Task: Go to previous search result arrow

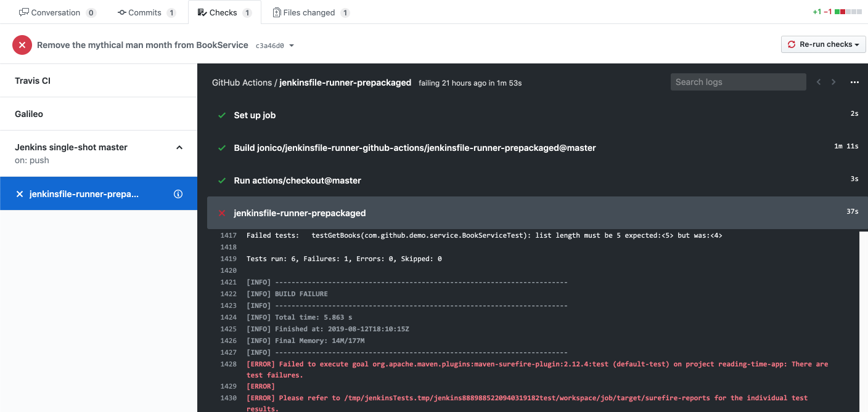Action: coord(819,83)
